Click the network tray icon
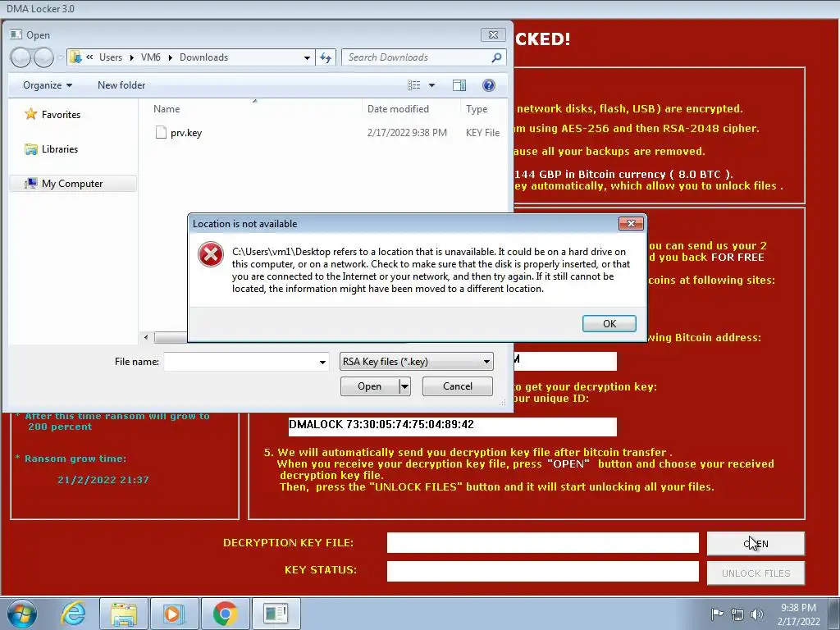Image resolution: width=840 pixels, height=630 pixels. pyautogui.click(x=737, y=614)
